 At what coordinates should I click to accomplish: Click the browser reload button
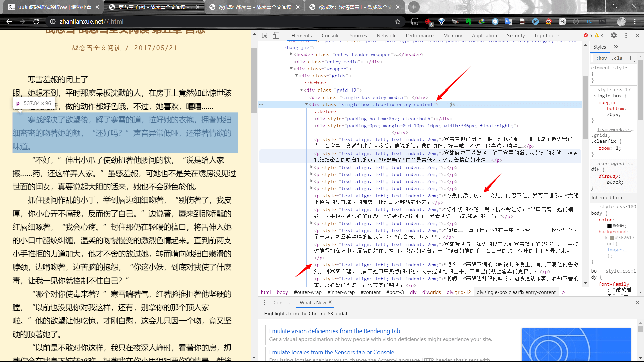[36, 22]
